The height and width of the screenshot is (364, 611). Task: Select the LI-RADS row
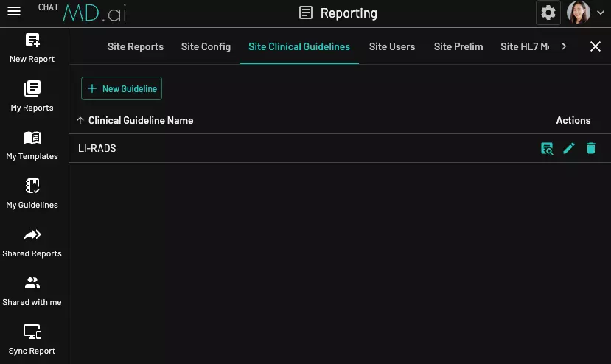point(295,149)
